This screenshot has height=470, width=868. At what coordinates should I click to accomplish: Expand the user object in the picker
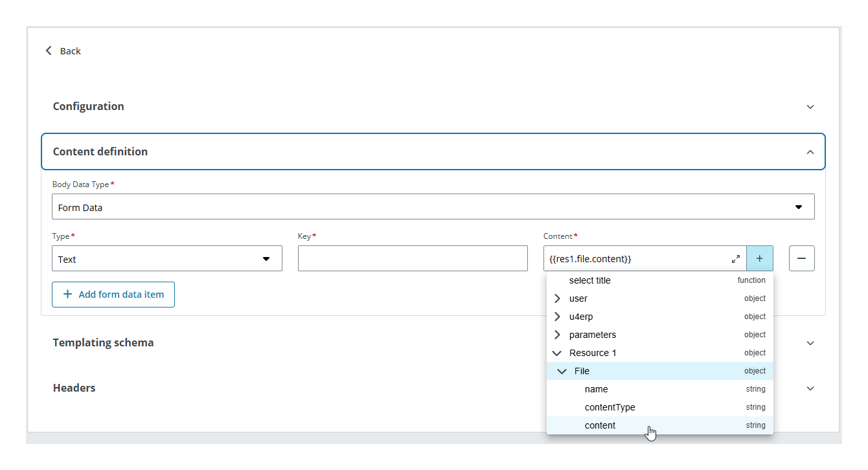pos(557,298)
